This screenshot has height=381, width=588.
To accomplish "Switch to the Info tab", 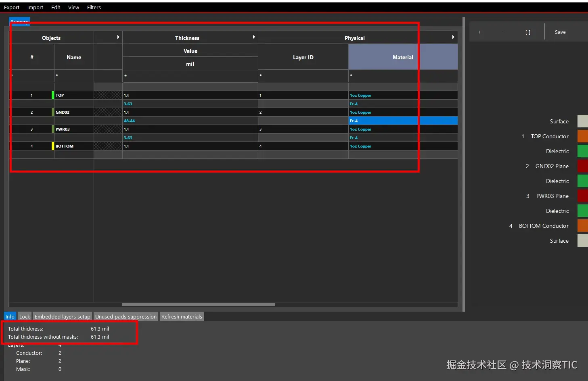I will 10,316.
